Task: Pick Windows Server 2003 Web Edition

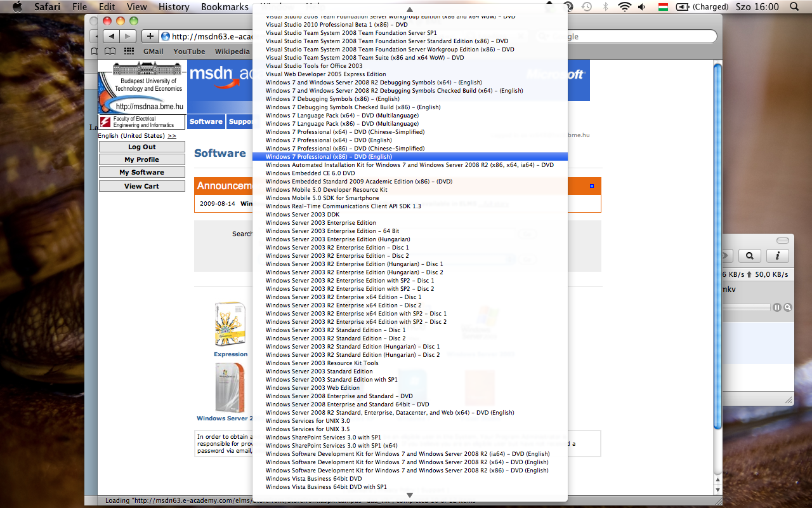Action: (x=410, y=388)
